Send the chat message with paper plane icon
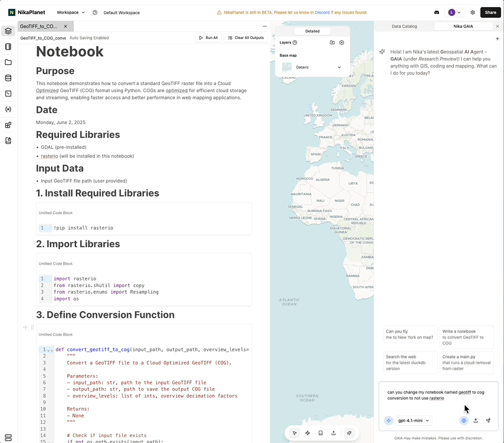 click(x=488, y=421)
